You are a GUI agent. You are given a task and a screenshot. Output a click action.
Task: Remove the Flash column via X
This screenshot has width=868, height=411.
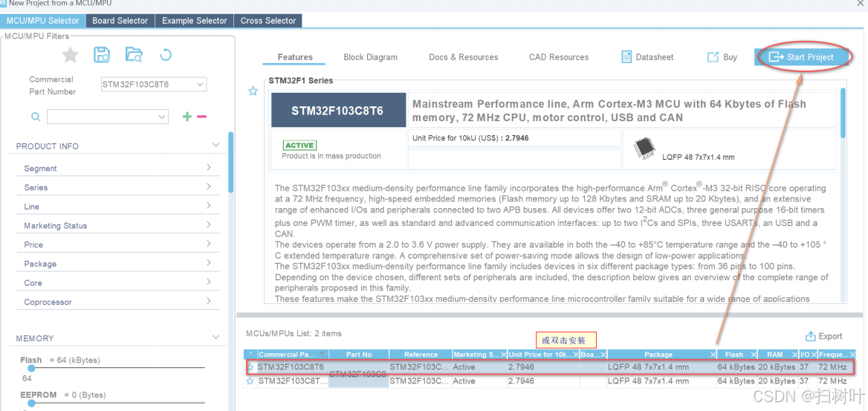pyautogui.click(x=754, y=355)
